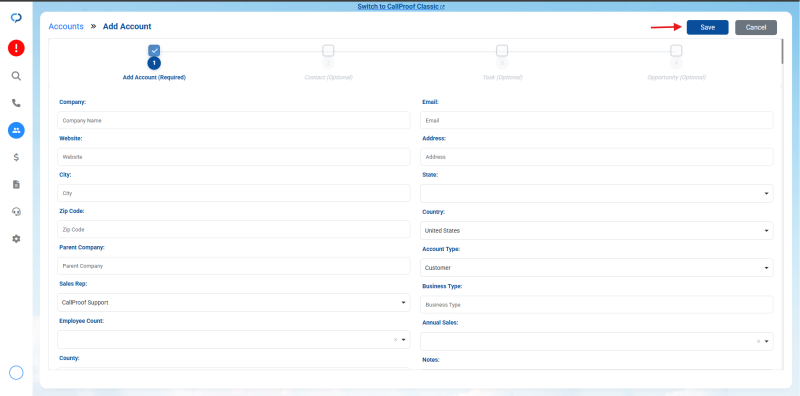Screen dimensions: 800x396
Task: Click into the Address field
Action: 596,157
